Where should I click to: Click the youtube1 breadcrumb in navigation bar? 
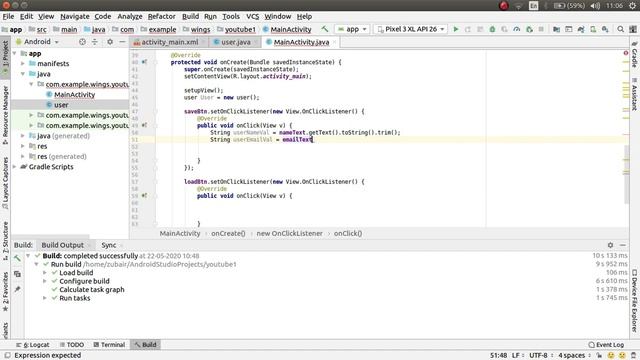click(236, 29)
